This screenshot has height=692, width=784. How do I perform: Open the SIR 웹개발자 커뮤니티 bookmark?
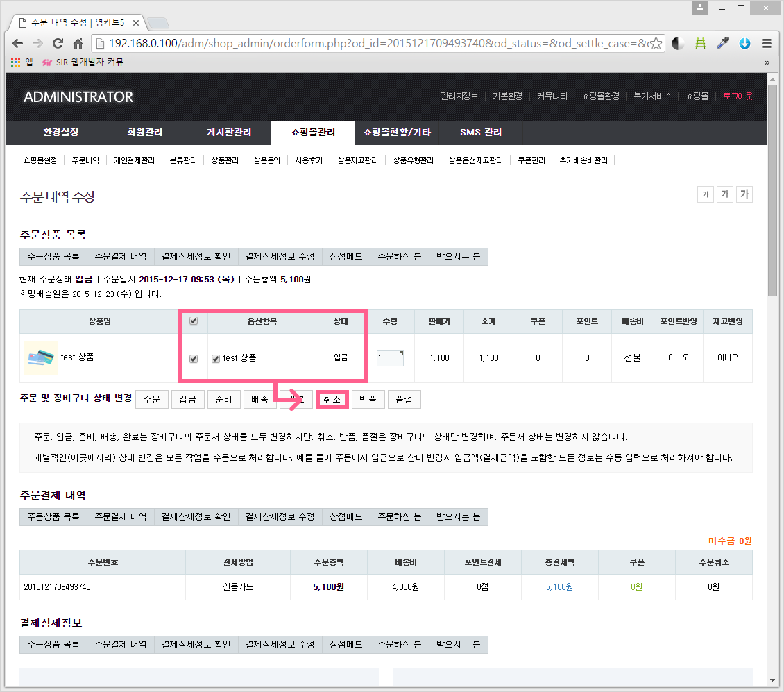(87, 62)
